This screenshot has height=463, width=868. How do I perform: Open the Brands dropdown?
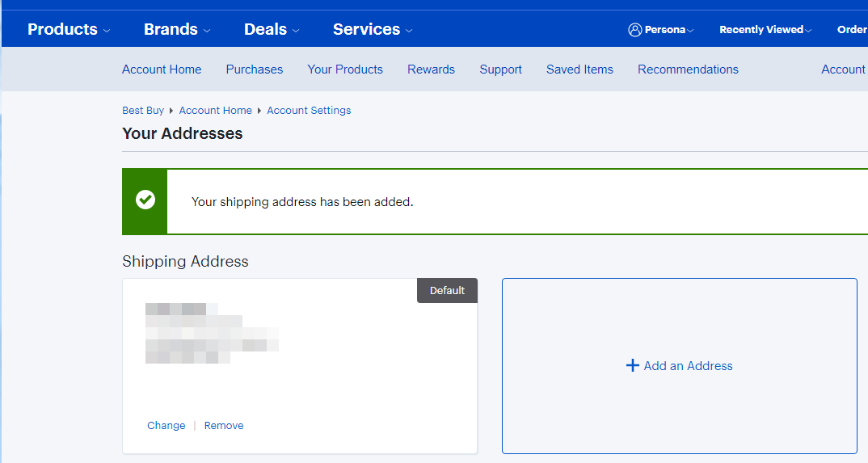(x=176, y=30)
